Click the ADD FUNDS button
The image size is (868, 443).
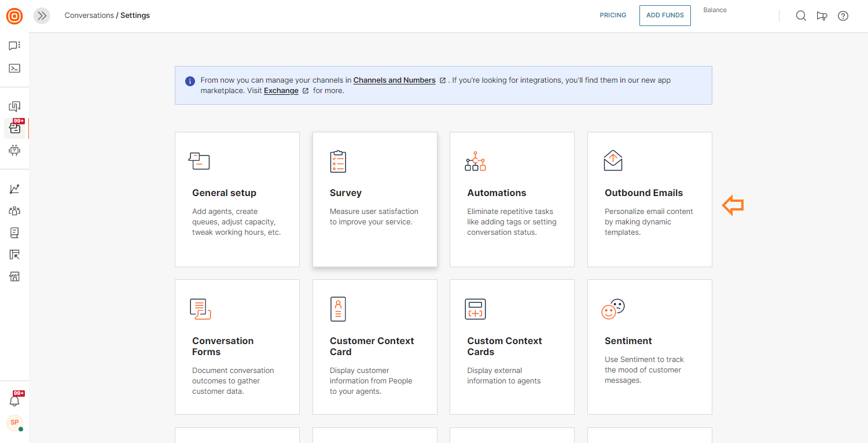pos(665,16)
